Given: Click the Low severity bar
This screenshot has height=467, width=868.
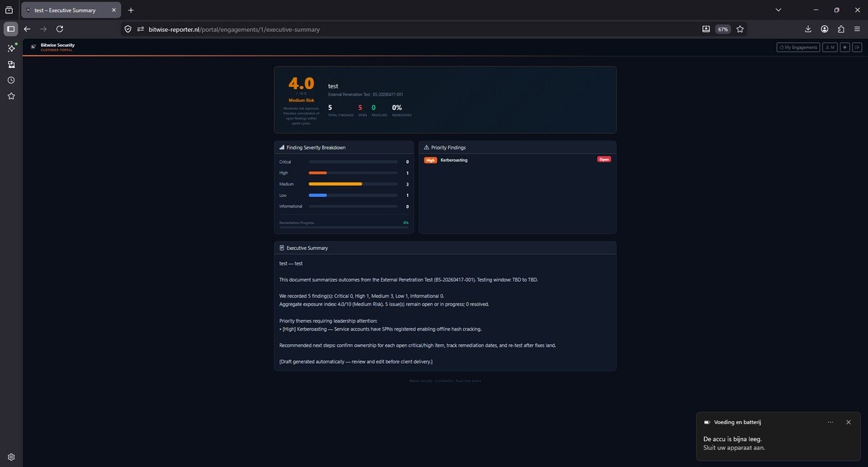Looking at the screenshot, I should pyautogui.click(x=353, y=195).
